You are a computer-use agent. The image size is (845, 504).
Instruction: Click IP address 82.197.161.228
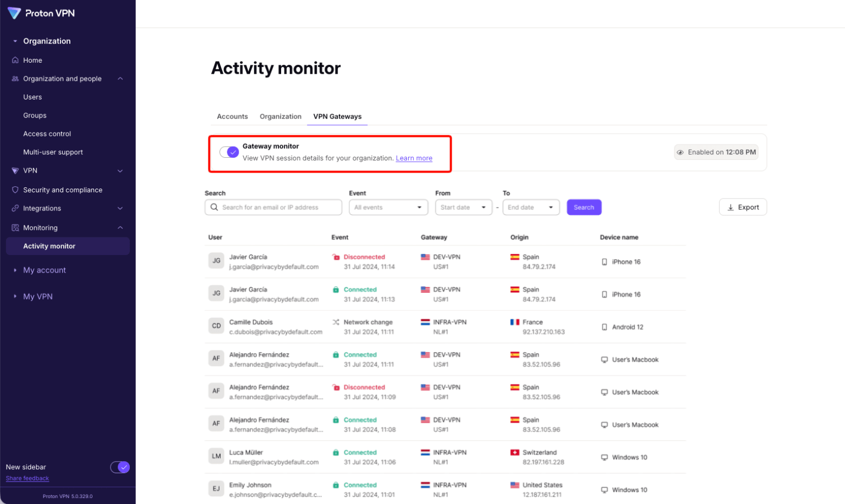click(x=544, y=462)
